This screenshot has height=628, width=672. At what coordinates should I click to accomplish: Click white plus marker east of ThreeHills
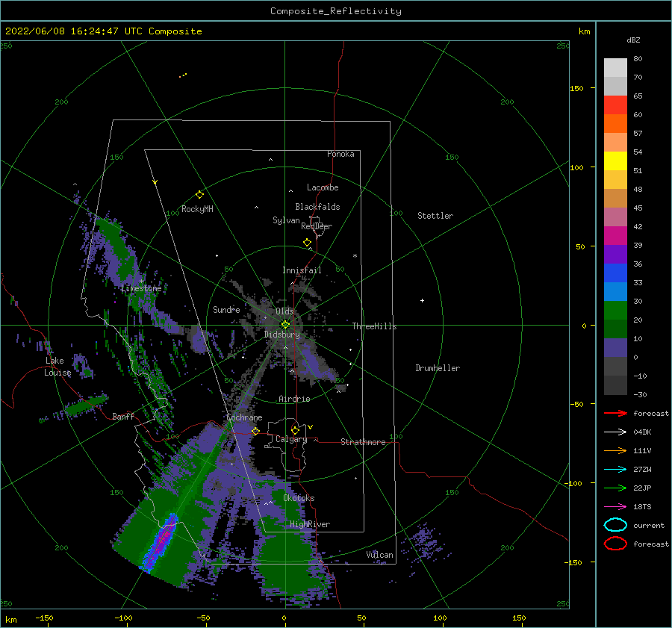pos(422,300)
